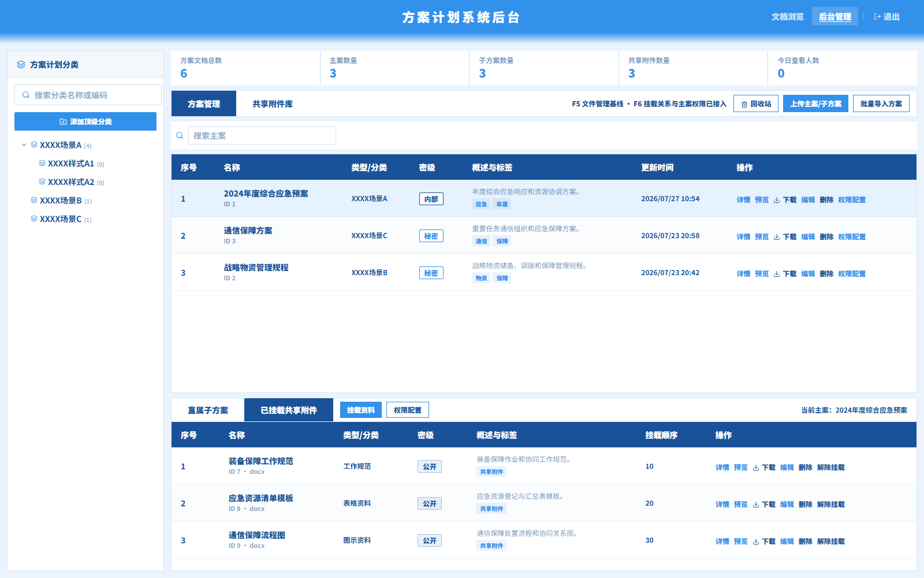This screenshot has width=924, height=578.
Task: Select XXXX场景C in category tree
Action: coord(61,219)
